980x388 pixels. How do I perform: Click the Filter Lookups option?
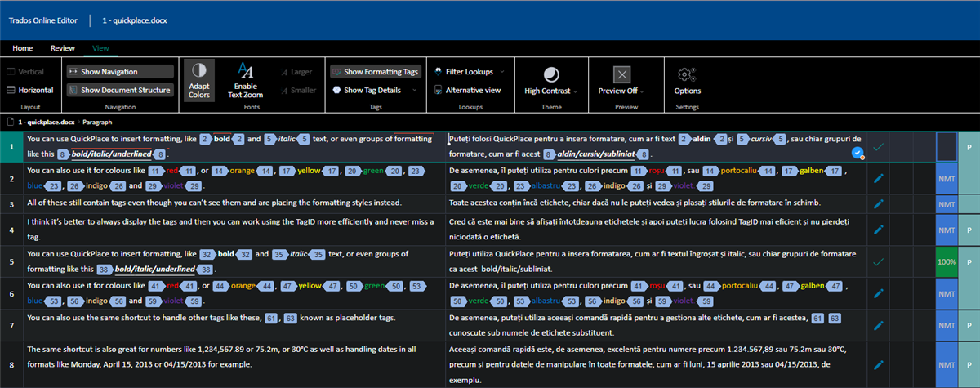tap(463, 72)
